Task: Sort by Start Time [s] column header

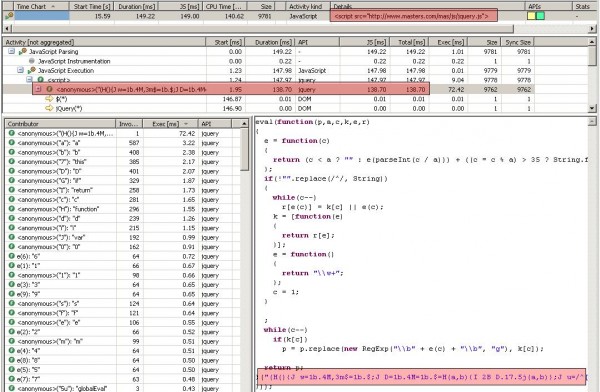Action: click(x=91, y=6)
